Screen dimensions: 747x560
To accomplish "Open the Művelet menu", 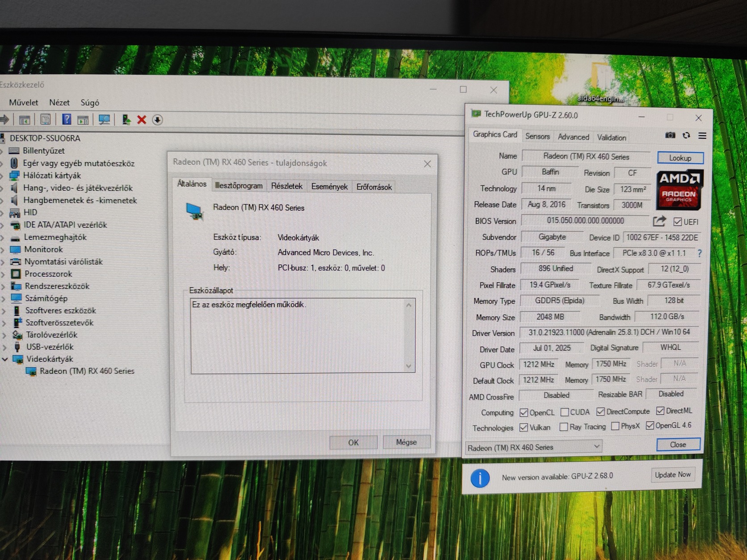I will [24, 102].
